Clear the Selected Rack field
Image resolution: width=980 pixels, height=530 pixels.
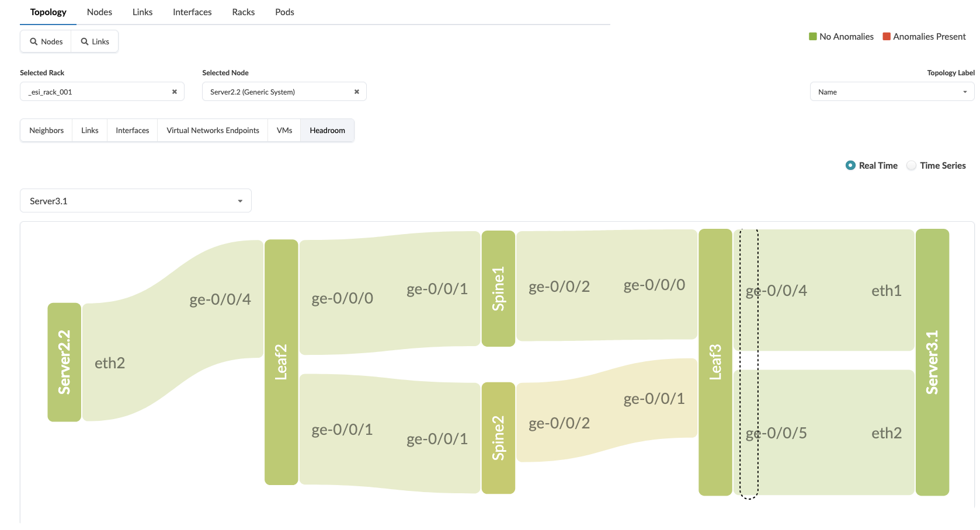174,92
